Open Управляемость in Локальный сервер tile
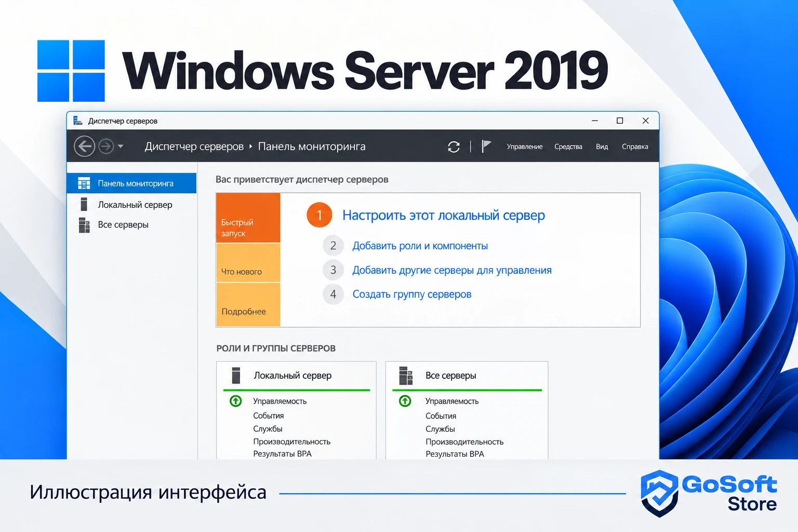Screen dimensions: 798x532 280,401
